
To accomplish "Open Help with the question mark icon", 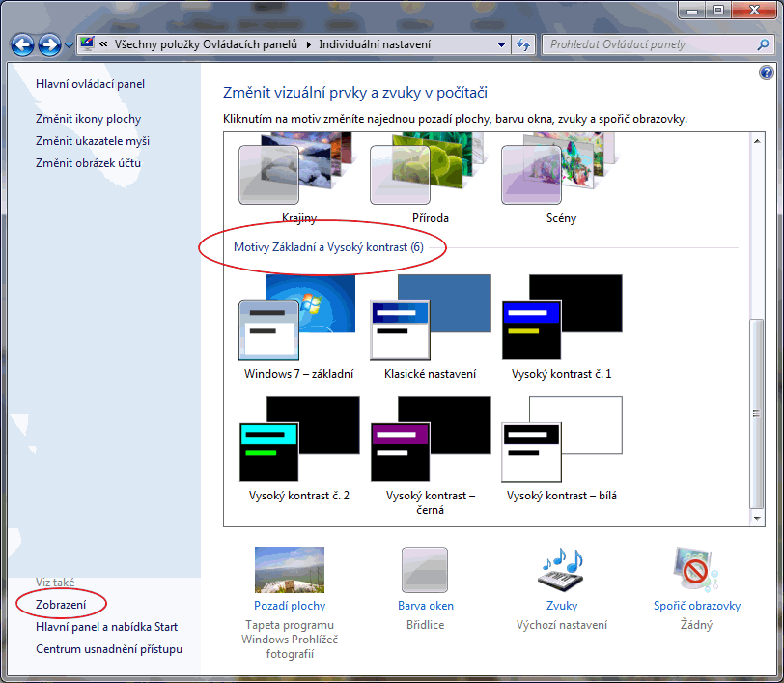I will point(766,73).
